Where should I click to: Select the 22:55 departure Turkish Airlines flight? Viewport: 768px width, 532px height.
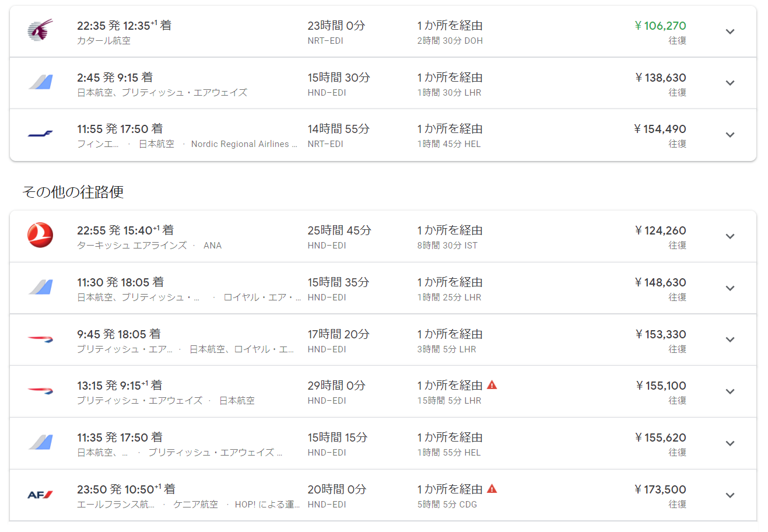pos(125,230)
